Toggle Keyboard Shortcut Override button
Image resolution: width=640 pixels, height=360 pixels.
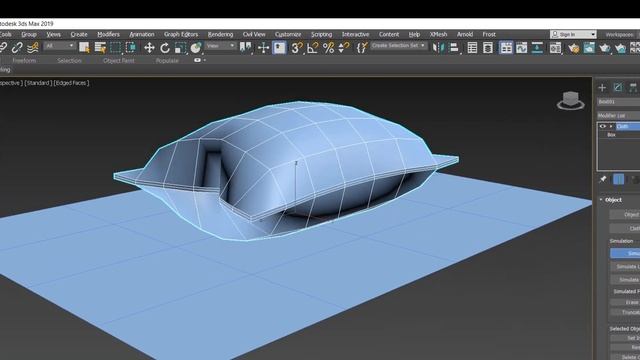280,48
